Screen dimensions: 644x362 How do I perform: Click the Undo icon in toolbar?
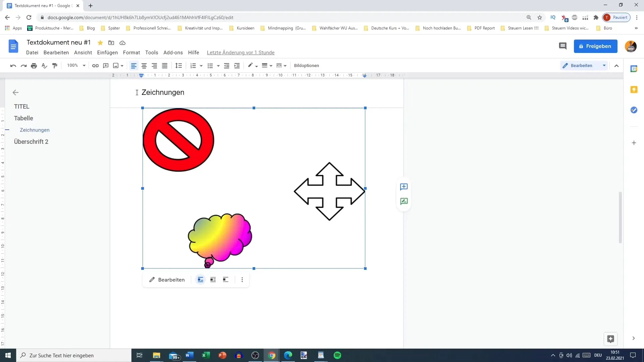tap(13, 66)
